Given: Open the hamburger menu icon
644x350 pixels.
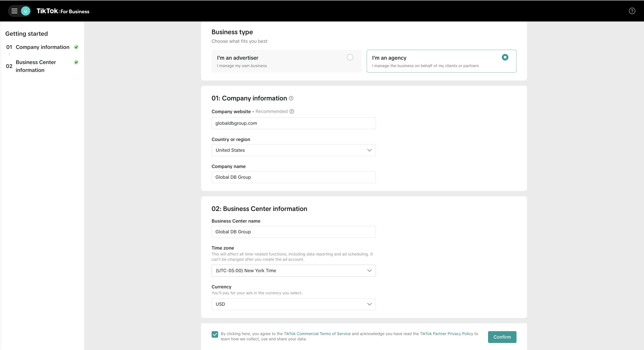Looking at the screenshot, I should [14, 11].
